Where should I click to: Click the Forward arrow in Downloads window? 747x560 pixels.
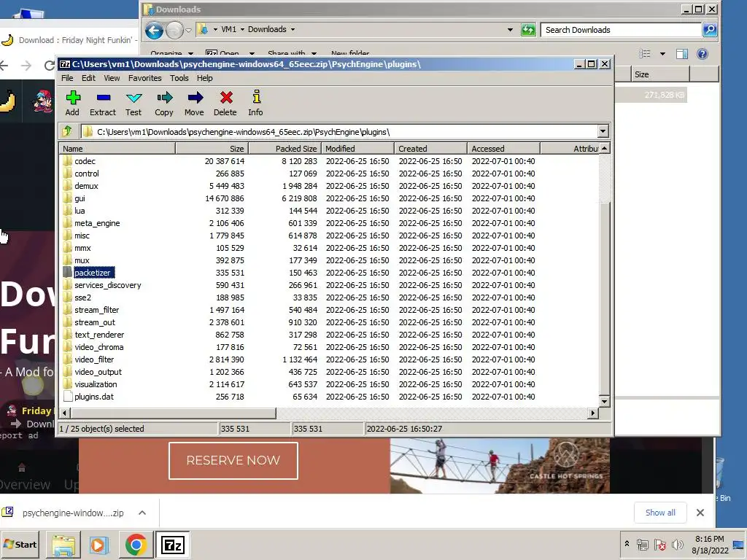pyautogui.click(x=174, y=31)
